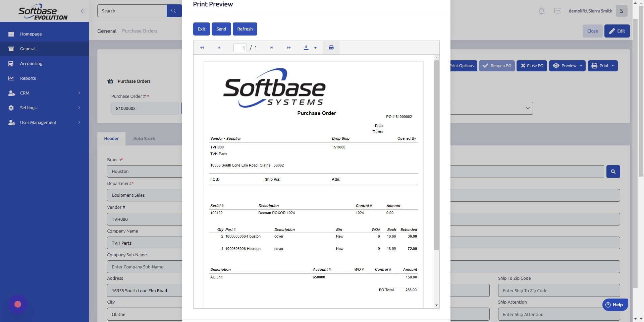Click the Reports chart icon
The image size is (644, 322).
click(11, 78)
